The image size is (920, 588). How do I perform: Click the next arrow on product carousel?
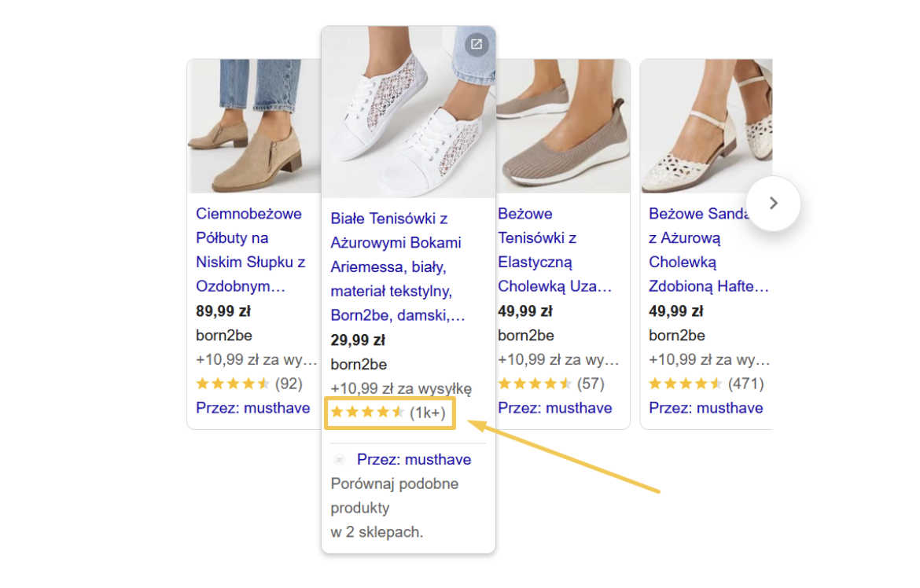pos(773,203)
